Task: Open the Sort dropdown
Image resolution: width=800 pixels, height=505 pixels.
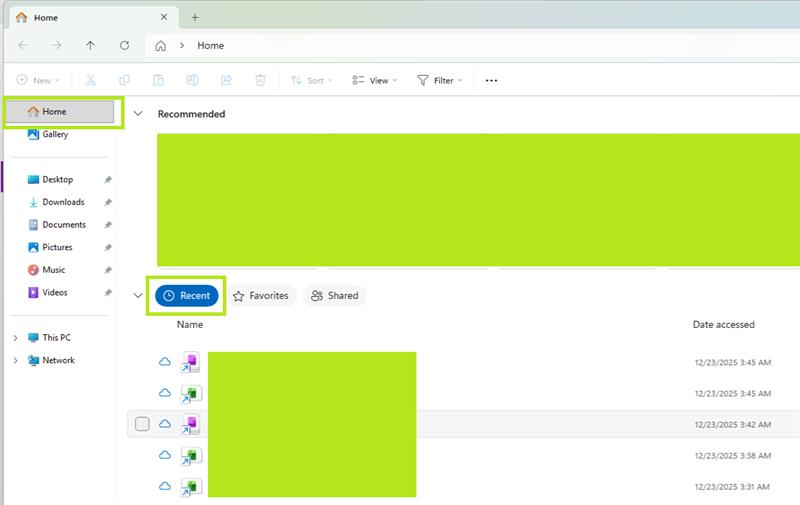Action: [x=312, y=80]
